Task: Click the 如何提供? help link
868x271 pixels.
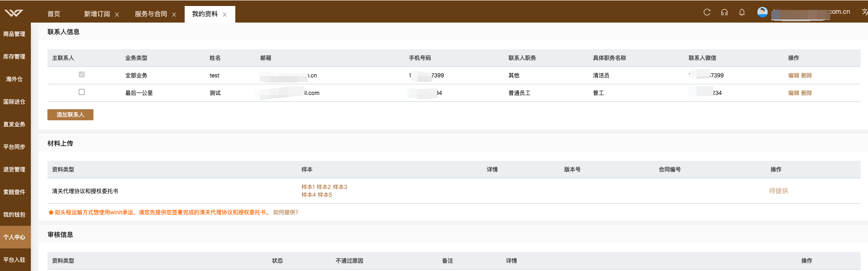Action: click(285, 212)
